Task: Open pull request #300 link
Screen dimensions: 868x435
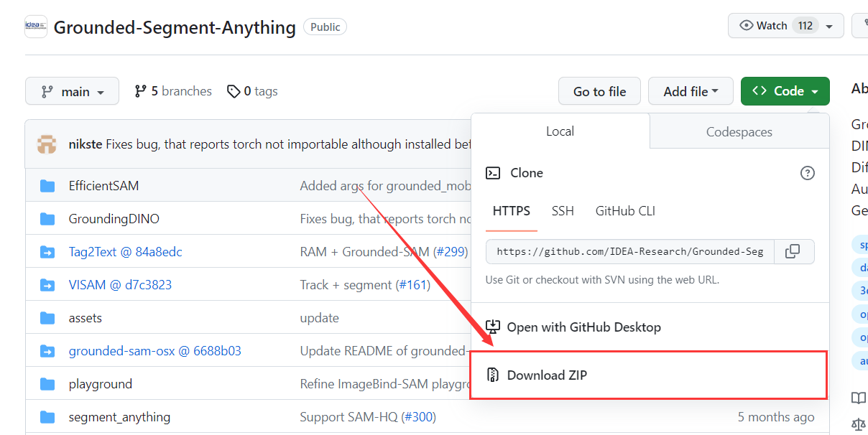Action: click(x=419, y=417)
